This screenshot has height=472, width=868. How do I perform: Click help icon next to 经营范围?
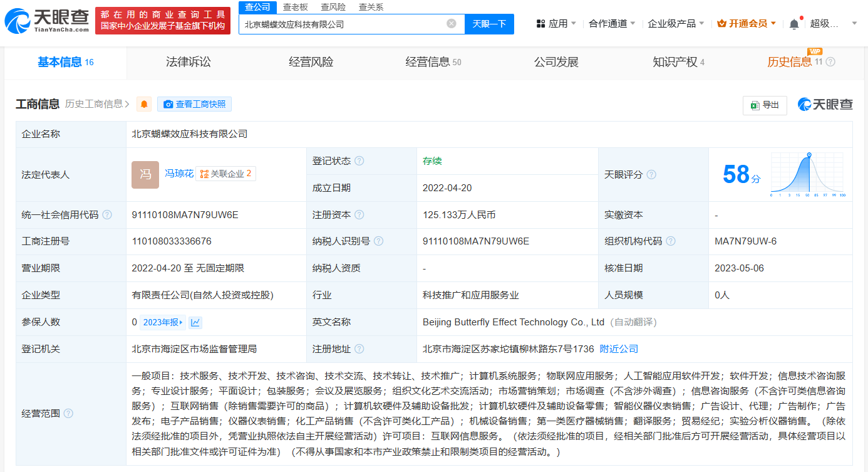(68, 414)
